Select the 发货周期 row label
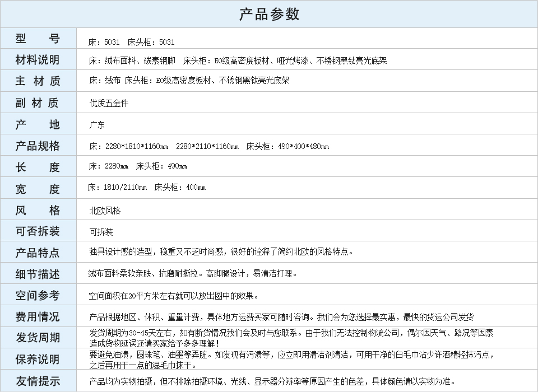 [x=38, y=338]
